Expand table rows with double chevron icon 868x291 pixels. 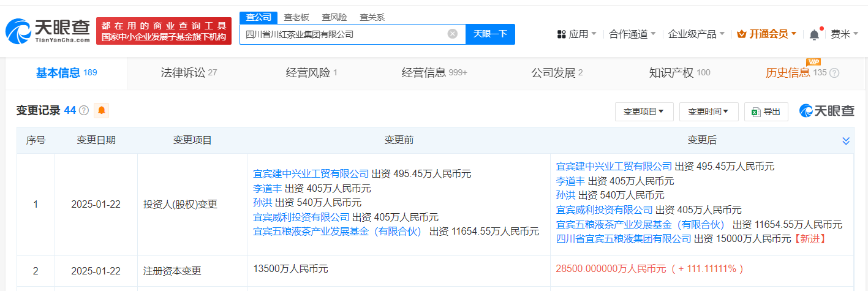[846, 141]
